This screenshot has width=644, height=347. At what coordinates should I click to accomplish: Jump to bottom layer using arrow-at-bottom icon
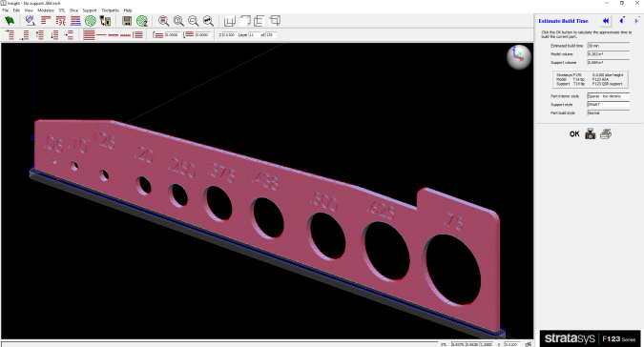coord(25,35)
